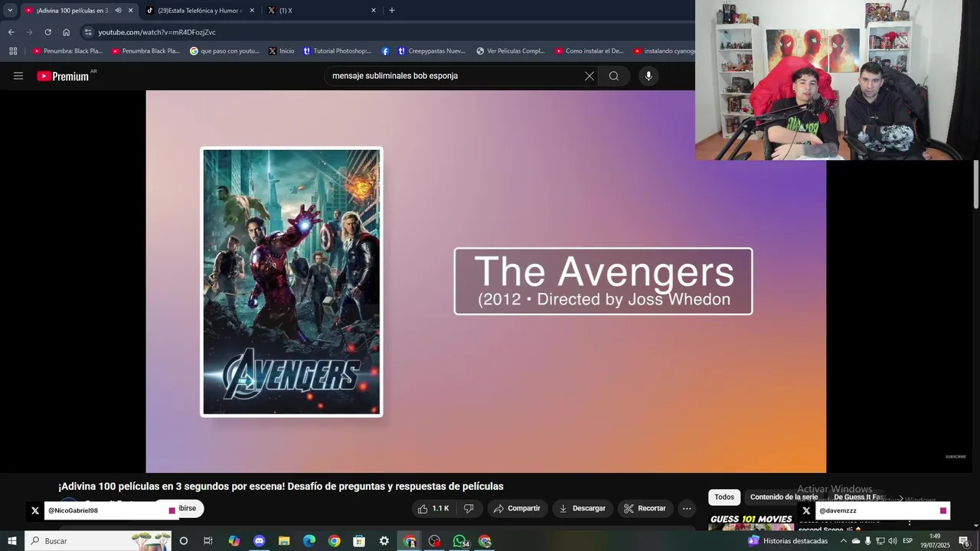Close the Estafa Telefónica TikTok tab
Viewport: 980px width, 551px height.
[252, 11]
